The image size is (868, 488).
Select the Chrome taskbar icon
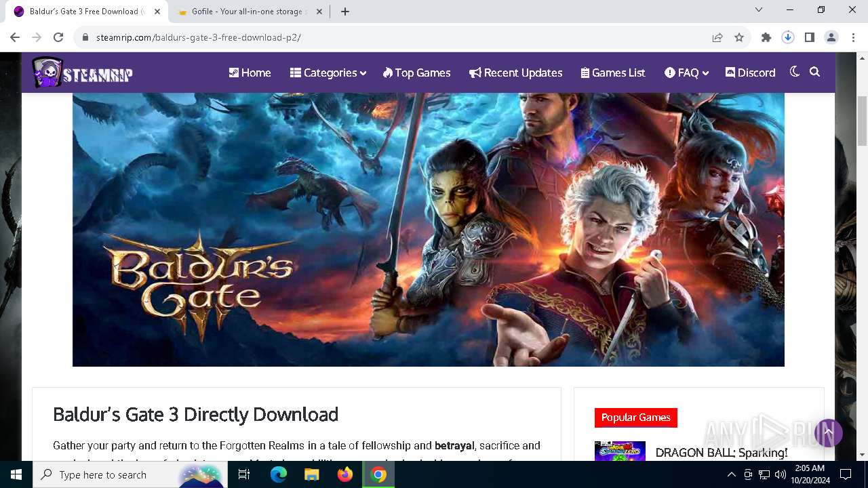378,474
